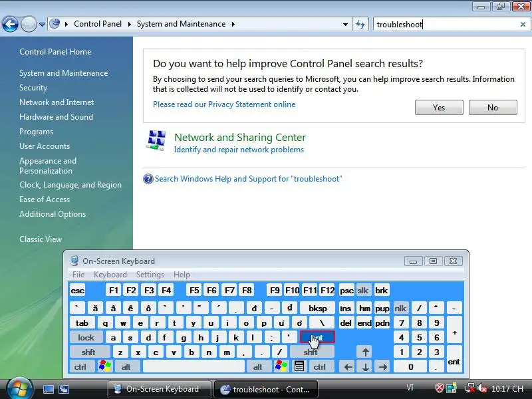Click the User Accounts sidebar link
Screen dimensions: 532x399
pos(45,146)
